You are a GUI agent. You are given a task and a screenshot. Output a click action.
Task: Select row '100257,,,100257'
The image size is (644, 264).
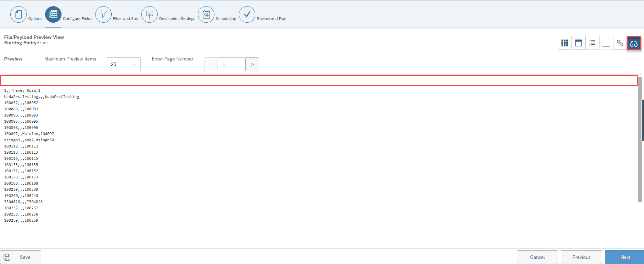pyautogui.click(x=21, y=208)
